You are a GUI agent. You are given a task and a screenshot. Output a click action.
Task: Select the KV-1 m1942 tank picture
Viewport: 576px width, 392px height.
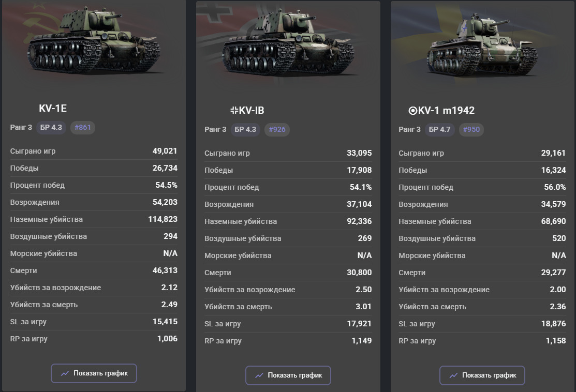point(482,46)
